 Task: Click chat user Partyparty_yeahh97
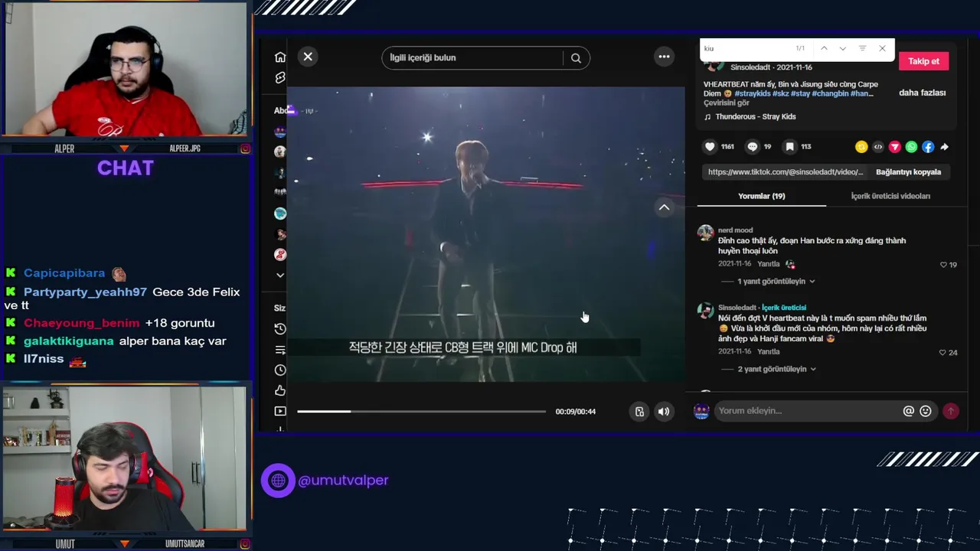[x=85, y=292]
